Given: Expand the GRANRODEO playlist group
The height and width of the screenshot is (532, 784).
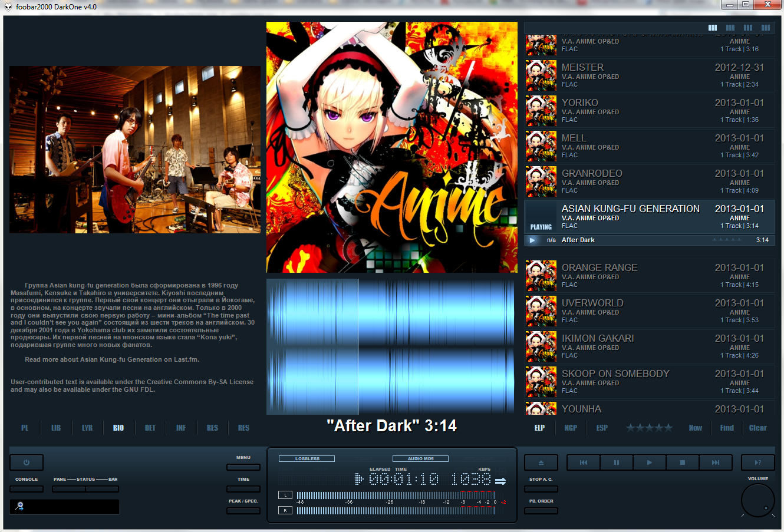Looking at the screenshot, I should pyautogui.click(x=650, y=181).
